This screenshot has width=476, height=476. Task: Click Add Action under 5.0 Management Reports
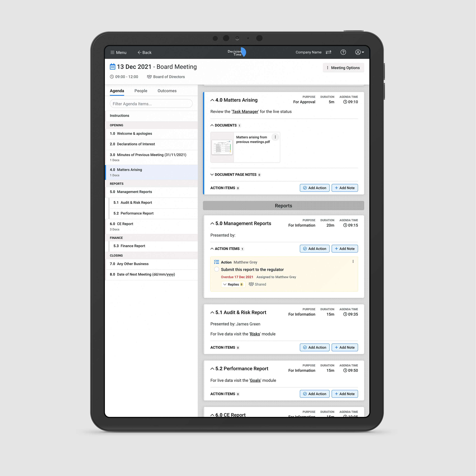click(x=314, y=249)
